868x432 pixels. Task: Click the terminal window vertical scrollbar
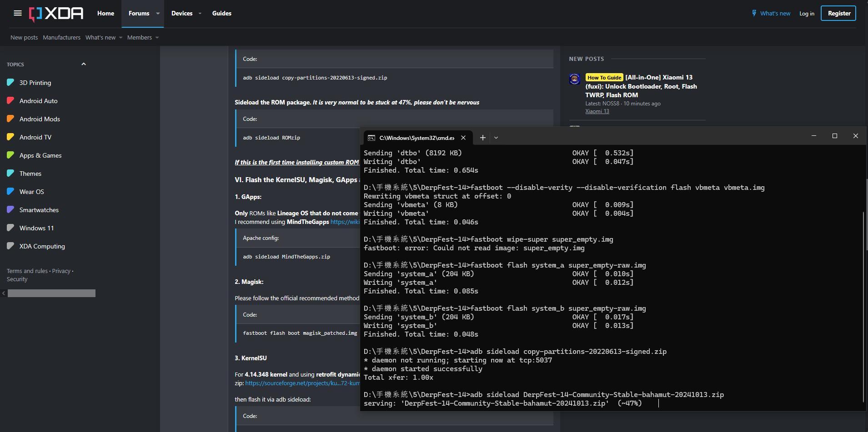(x=863, y=307)
